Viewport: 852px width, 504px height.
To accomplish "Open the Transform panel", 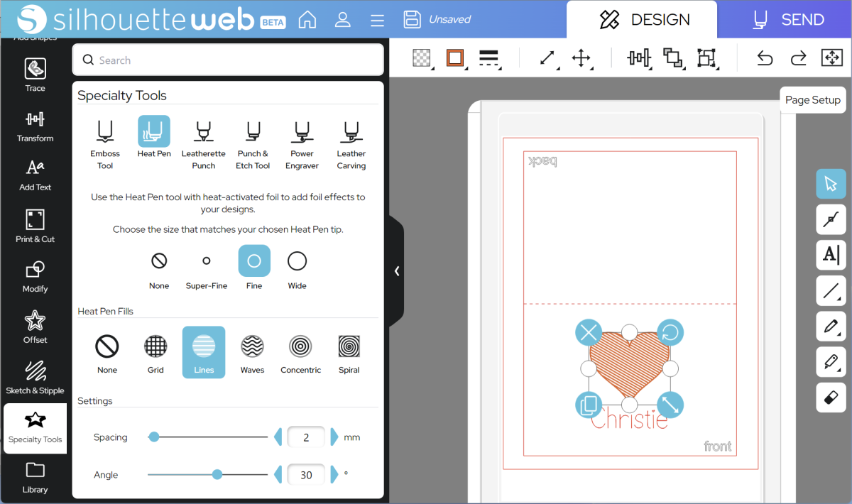I will click(x=35, y=126).
